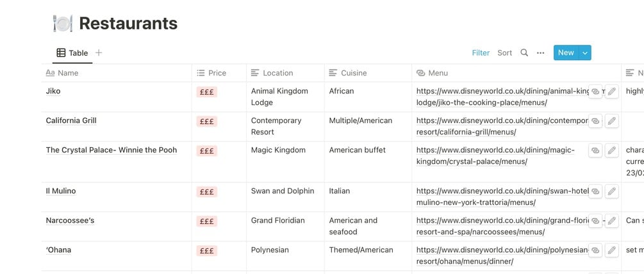This screenshot has width=644, height=274.
Task: Expand the New button dropdown arrow
Action: (x=584, y=53)
